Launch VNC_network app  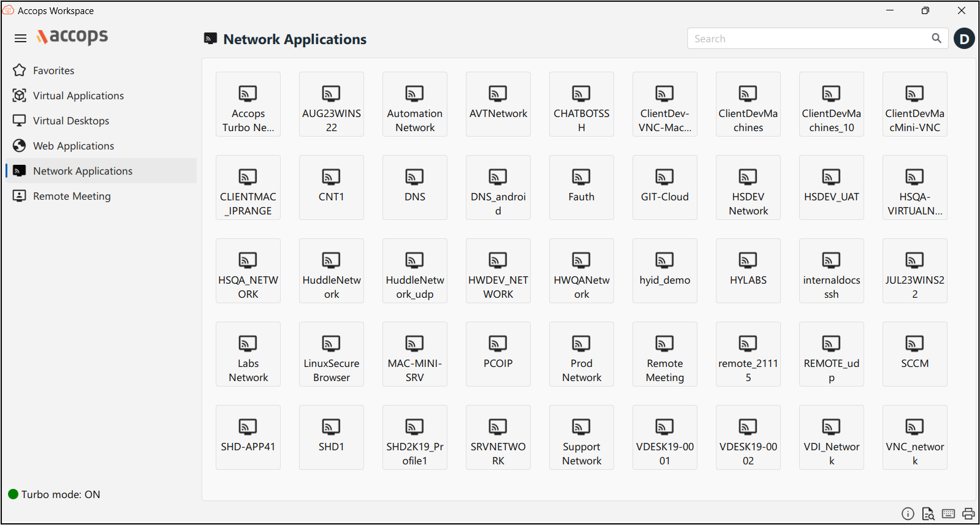click(x=915, y=437)
